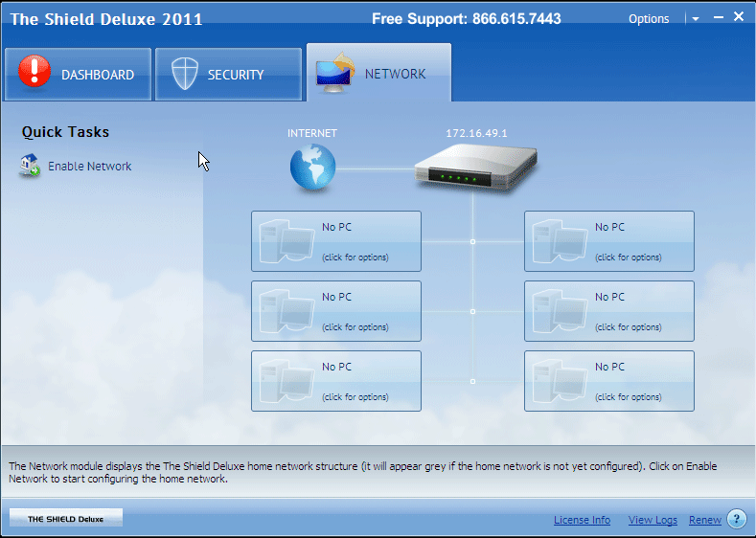Click the INTERNET label

tap(312, 133)
